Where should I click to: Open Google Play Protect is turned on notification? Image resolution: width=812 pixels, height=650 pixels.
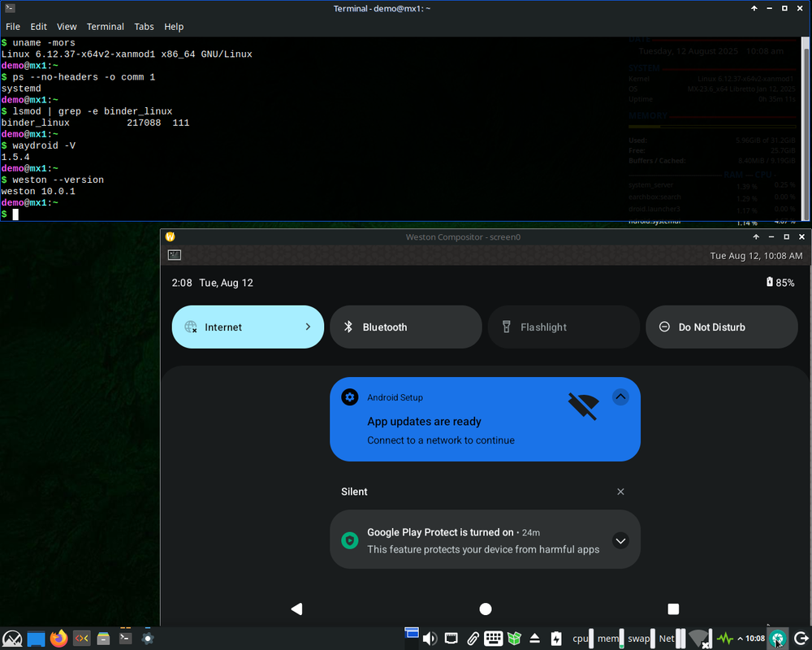pos(486,539)
